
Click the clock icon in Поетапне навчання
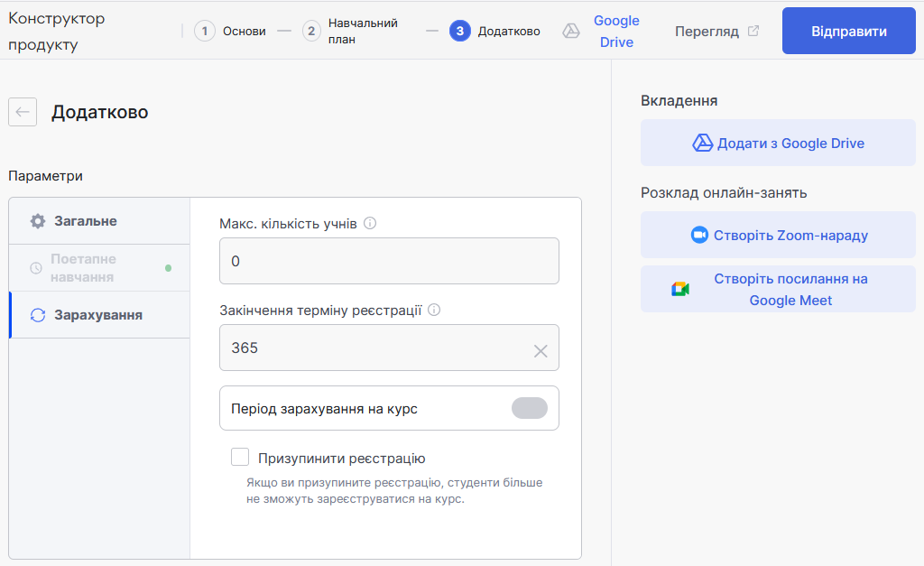pyautogui.click(x=36, y=268)
